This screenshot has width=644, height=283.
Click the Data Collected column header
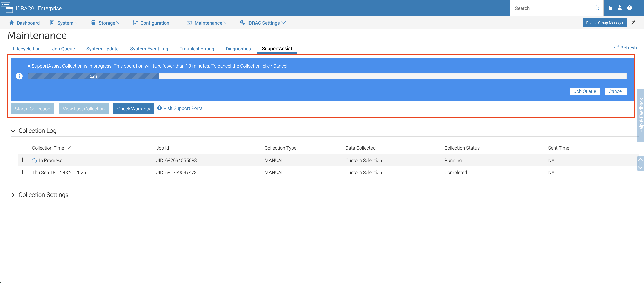pos(361,148)
